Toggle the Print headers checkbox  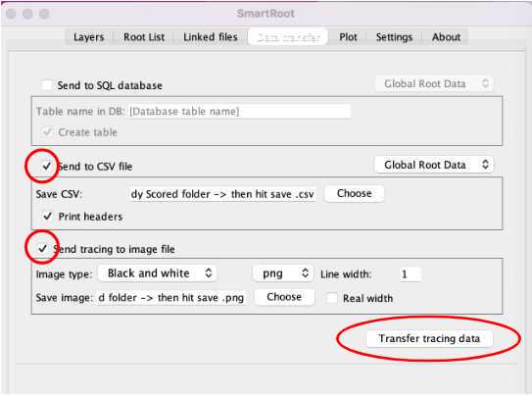[47, 217]
